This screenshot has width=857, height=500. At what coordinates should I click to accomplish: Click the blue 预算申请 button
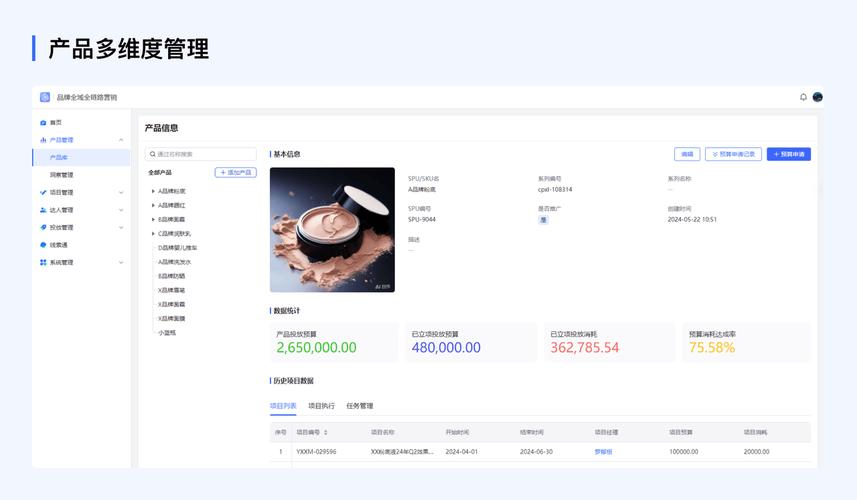click(789, 154)
